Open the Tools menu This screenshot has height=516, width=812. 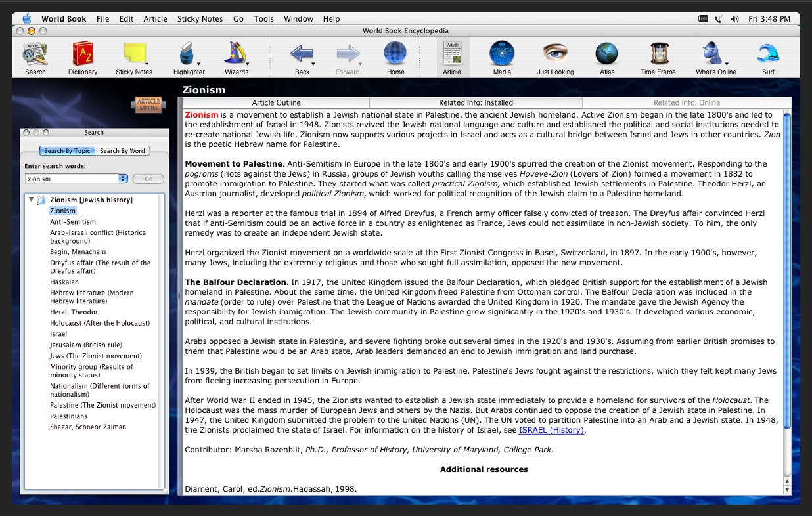[263, 19]
